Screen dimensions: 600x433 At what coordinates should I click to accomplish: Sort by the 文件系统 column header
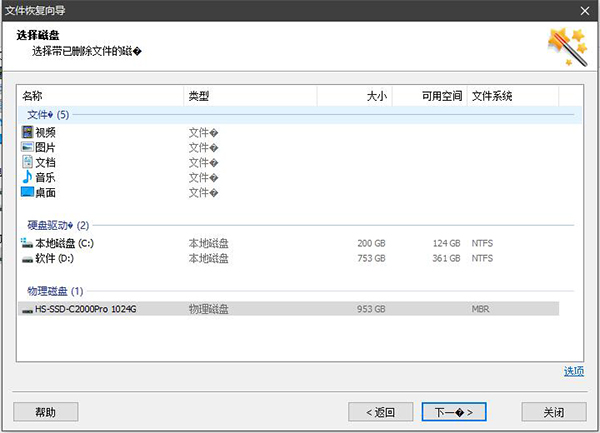pos(513,96)
